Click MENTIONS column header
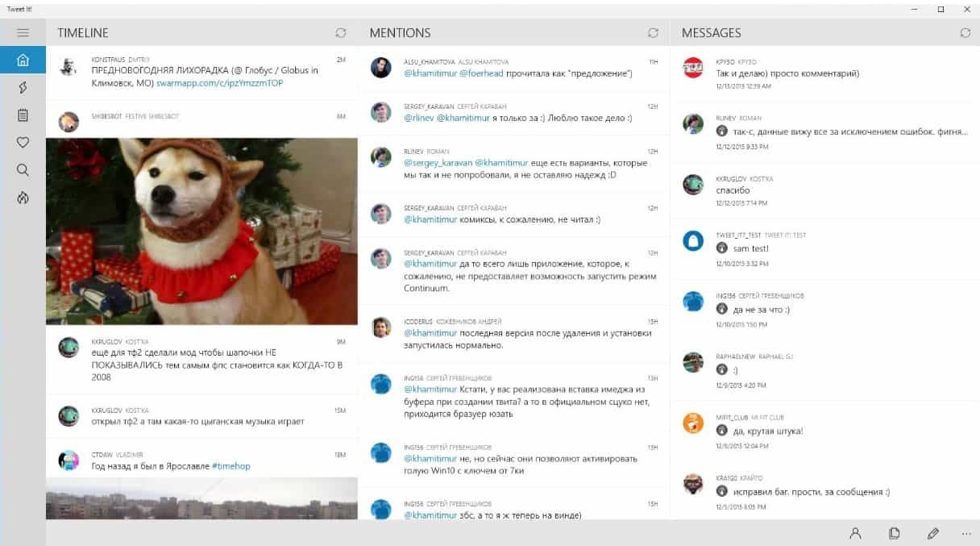Screen dimensions: 980x546 (x=401, y=33)
